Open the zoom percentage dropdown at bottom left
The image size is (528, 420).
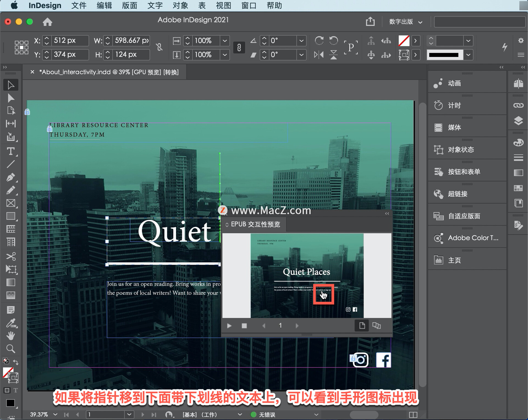coord(55,414)
